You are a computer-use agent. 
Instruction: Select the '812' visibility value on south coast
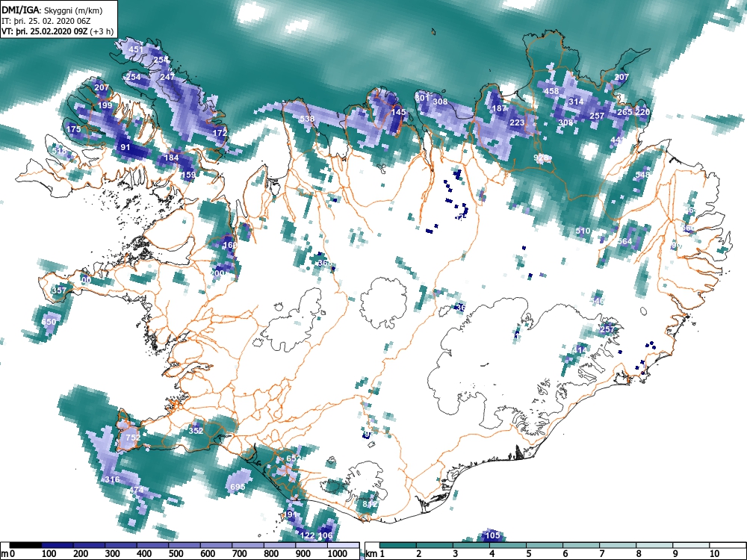click(x=371, y=504)
